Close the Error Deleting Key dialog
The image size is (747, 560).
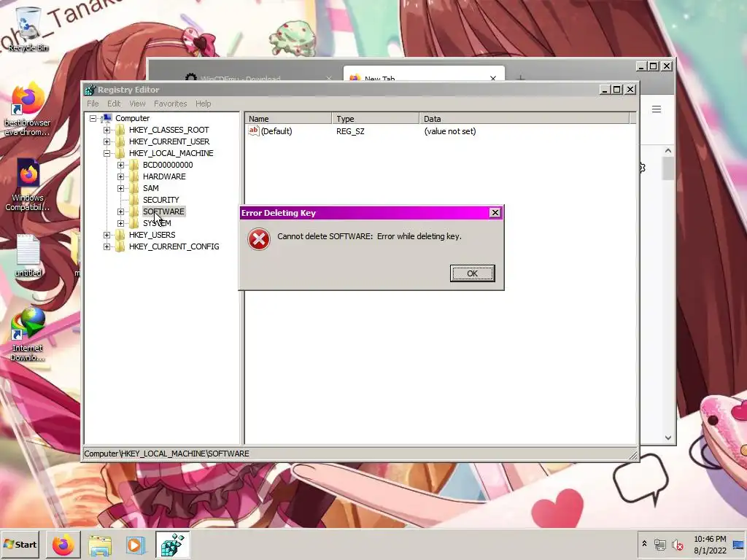(x=495, y=213)
